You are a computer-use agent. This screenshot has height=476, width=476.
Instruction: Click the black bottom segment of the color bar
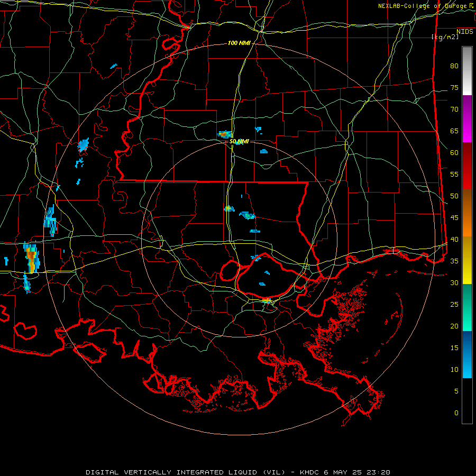coord(467,401)
